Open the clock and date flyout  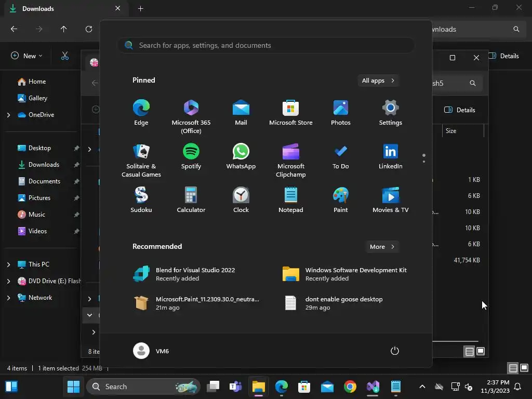(x=495, y=387)
